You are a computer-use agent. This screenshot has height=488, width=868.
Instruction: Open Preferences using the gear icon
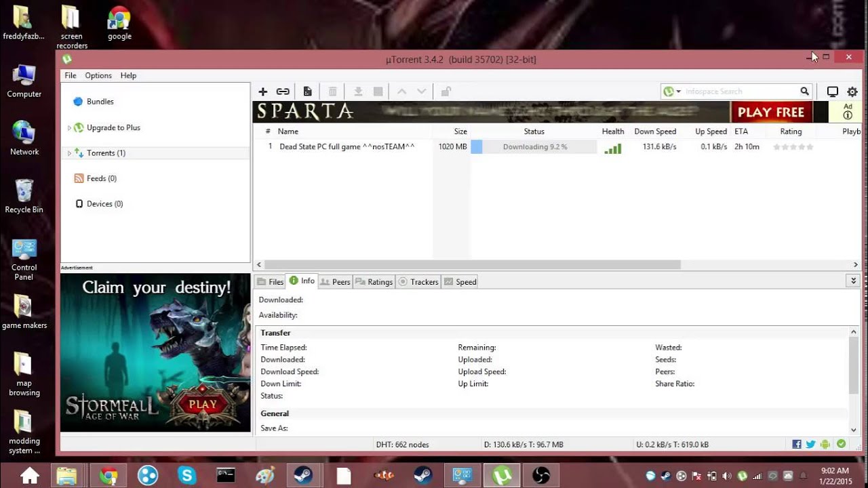click(852, 91)
